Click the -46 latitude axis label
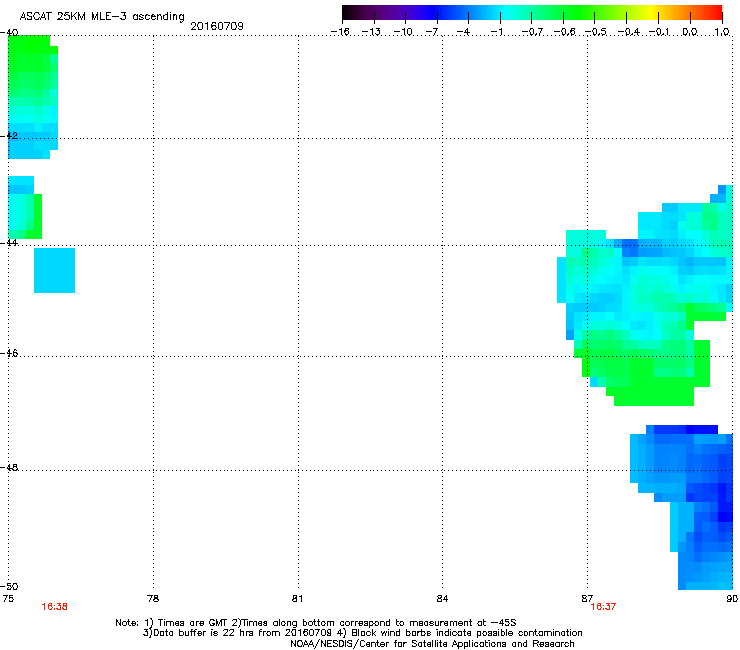 point(9,353)
